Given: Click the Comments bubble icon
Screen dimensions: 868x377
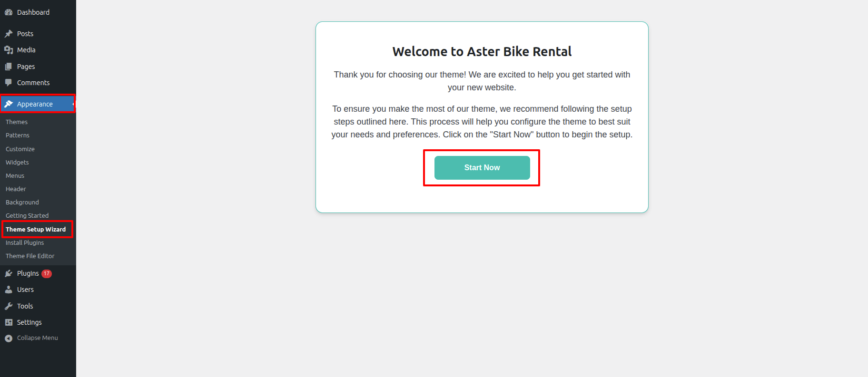Looking at the screenshot, I should [x=9, y=83].
